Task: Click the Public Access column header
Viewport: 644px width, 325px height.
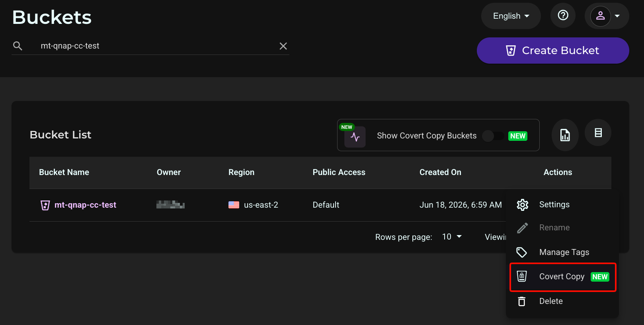Action: coord(339,172)
